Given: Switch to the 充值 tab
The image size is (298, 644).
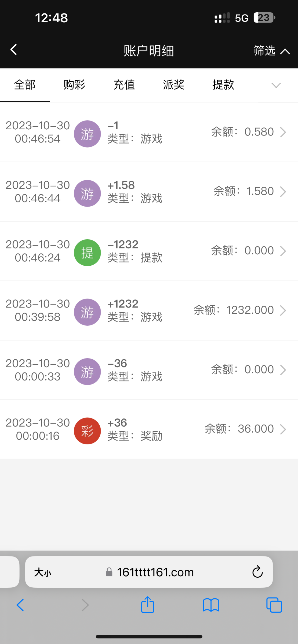Looking at the screenshot, I should click(124, 85).
